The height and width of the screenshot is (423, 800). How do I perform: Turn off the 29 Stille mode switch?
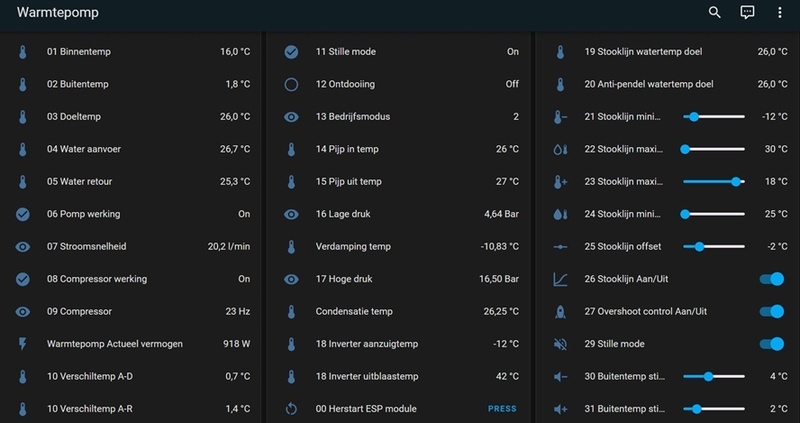point(771,344)
